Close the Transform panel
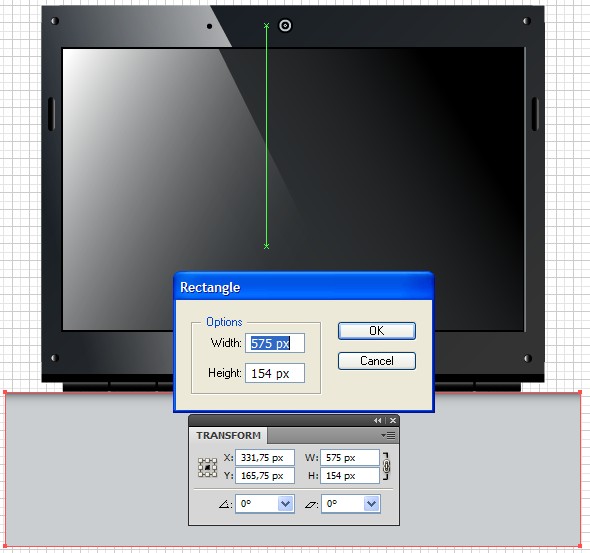590x553 pixels. pyautogui.click(x=393, y=421)
